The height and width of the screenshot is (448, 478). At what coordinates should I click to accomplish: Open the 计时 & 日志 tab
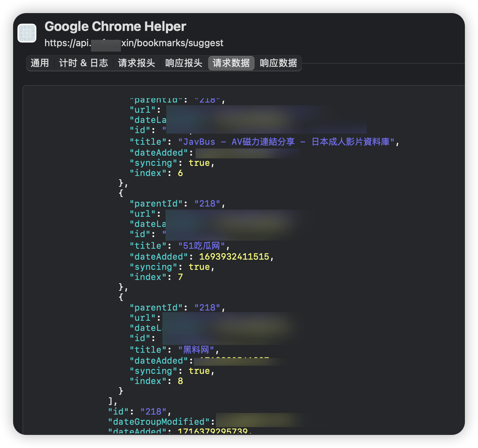pos(84,63)
